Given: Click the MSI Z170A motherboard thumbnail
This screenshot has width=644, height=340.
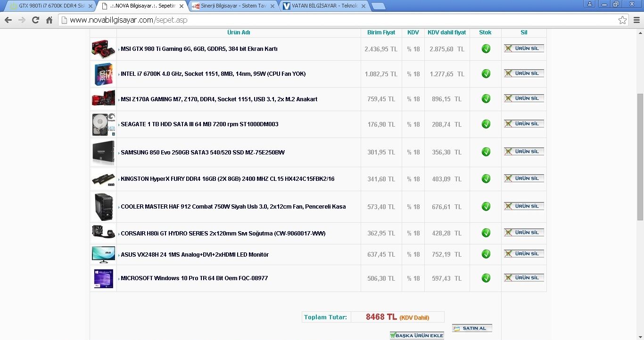Looking at the screenshot, I should click(x=103, y=99).
